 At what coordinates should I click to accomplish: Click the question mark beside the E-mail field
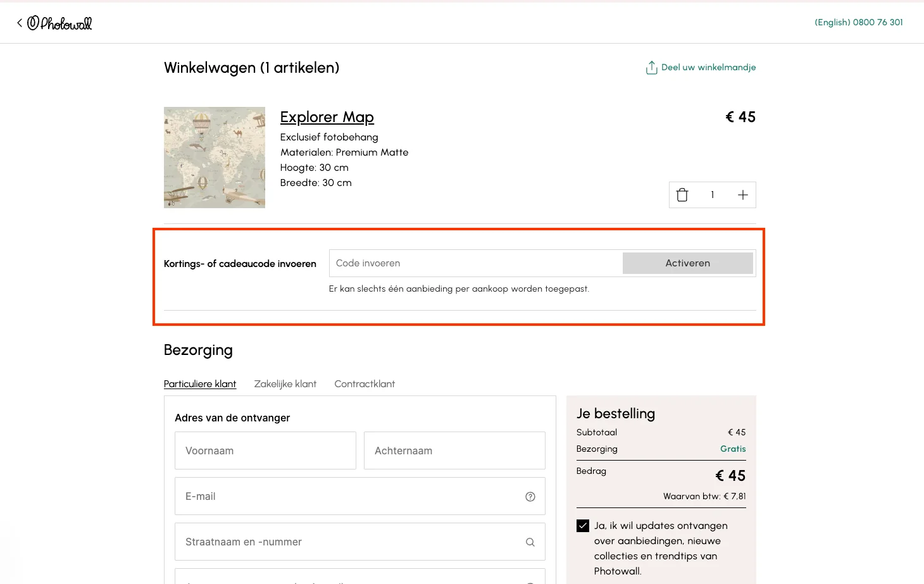tap(530, 496)
